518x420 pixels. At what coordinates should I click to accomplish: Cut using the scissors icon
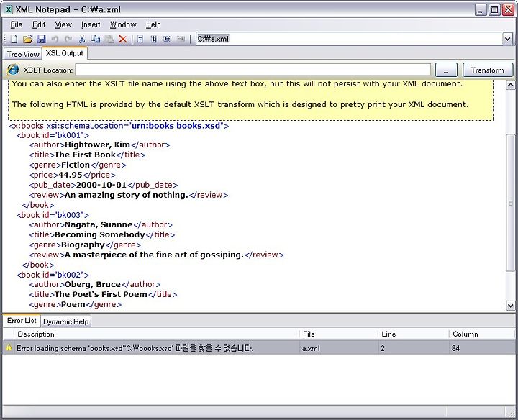click(x=82, y=39)
